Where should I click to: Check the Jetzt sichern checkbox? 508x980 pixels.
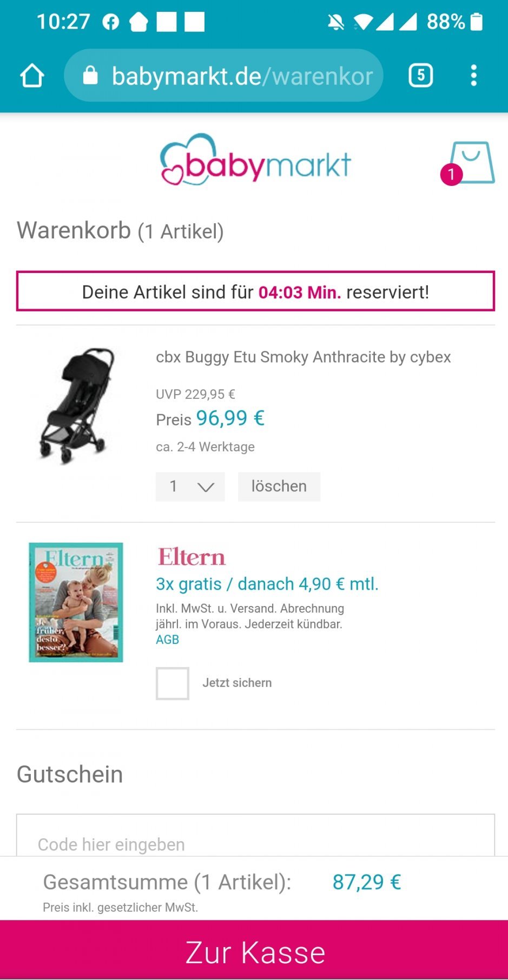coord(173,683)
